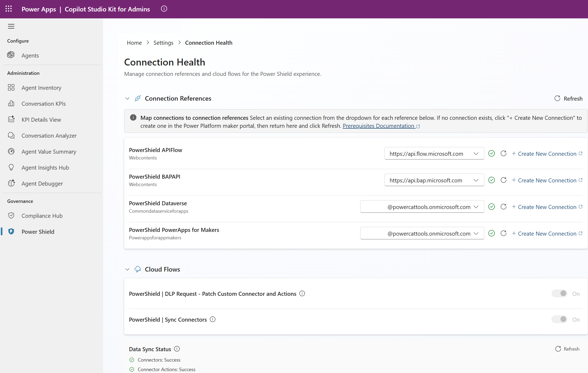Viewport: 588px width, 373px height.
Task: Click the Connection References plug icon
Action: (x=138, y=98)
